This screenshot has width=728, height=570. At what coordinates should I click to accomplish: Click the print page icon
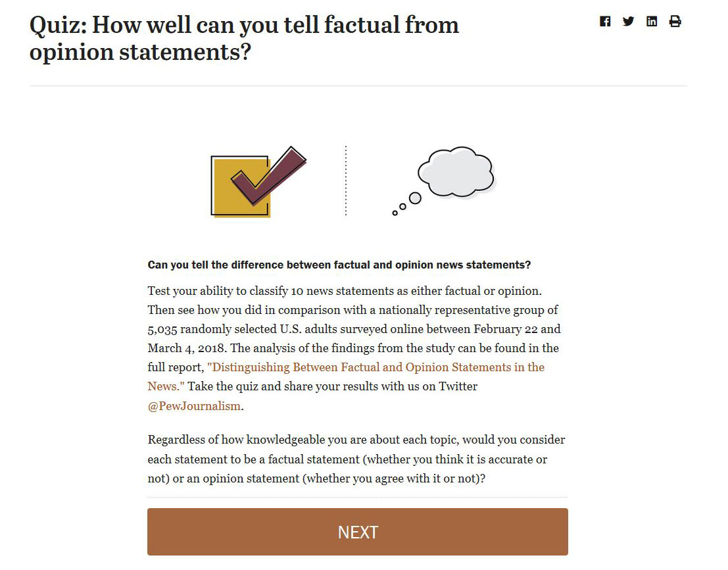(x=675, y=21)
